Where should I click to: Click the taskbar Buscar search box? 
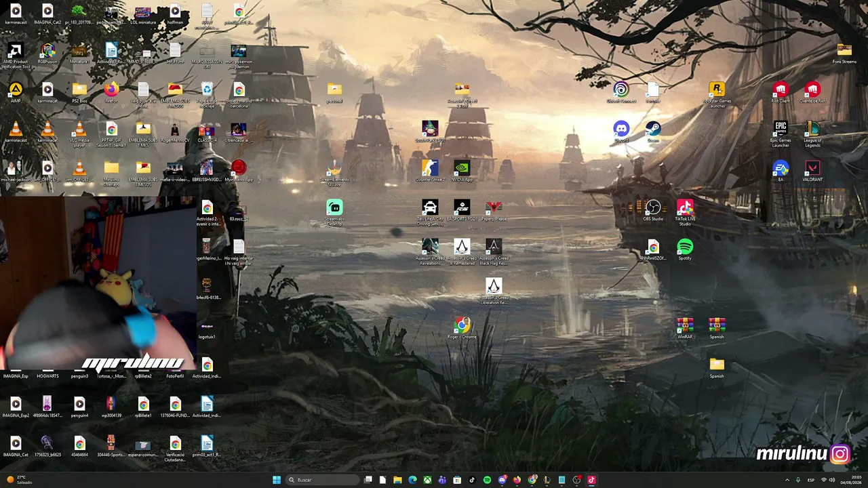[x=322, y=480]
